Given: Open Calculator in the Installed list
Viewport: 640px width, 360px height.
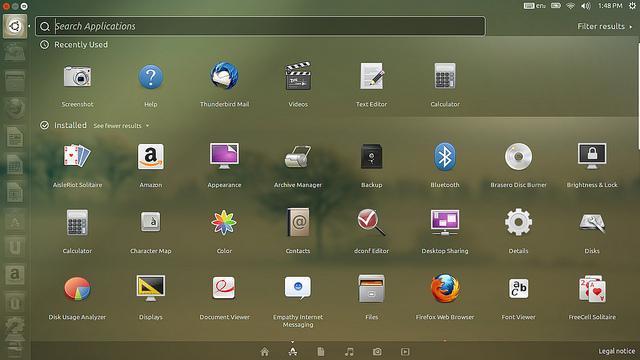Looking at the screenshot, I should click(x=77, y=222).
